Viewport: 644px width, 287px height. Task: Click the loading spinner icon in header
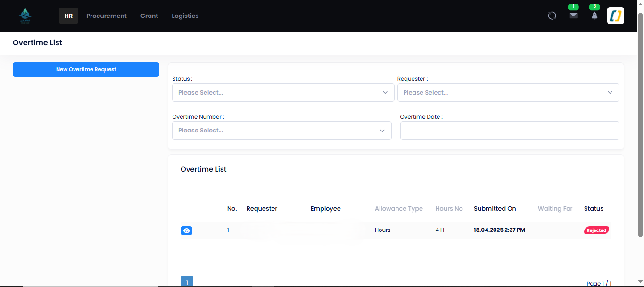tap(552, 16)
